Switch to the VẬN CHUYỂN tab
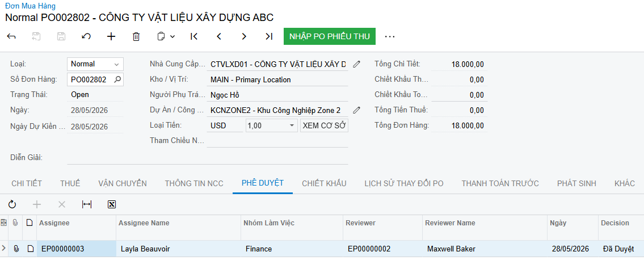Screen dimensions: 644x277 [123, 183]
